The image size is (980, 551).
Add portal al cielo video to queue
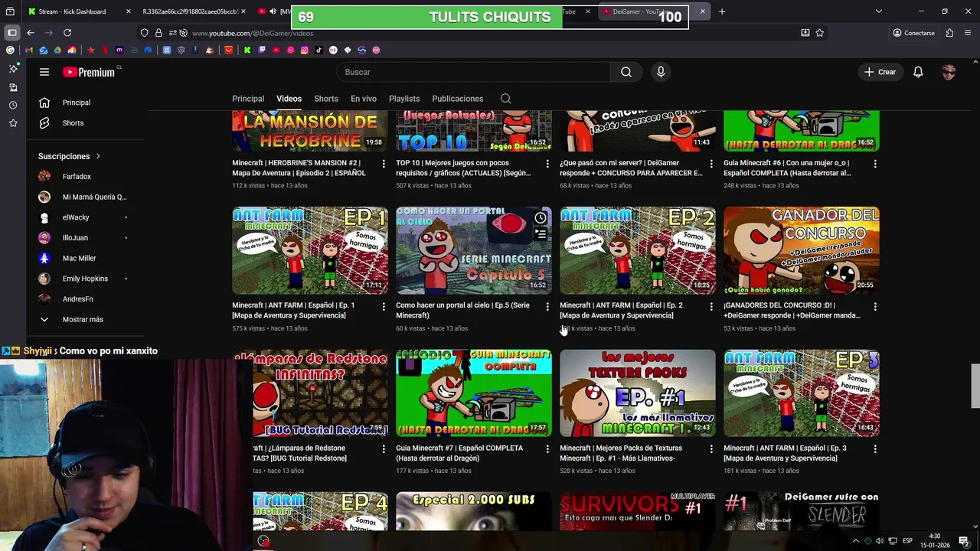541,234
